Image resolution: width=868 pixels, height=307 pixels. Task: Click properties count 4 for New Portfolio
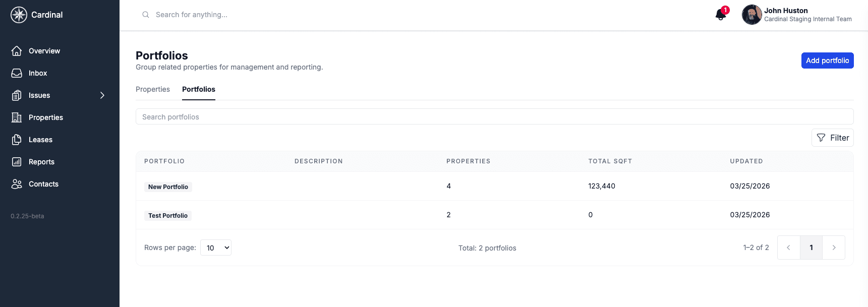click(x=448, y=186)
